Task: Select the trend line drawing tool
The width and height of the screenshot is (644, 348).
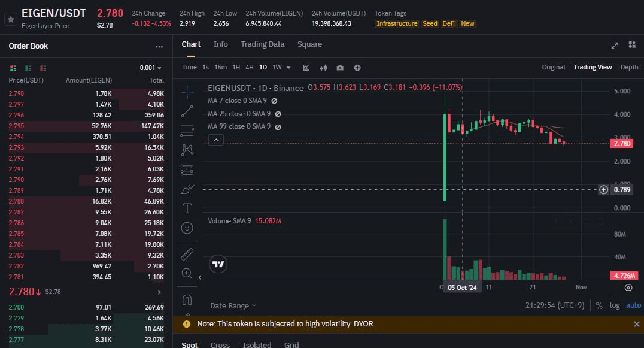Action: tap(187, 111)
